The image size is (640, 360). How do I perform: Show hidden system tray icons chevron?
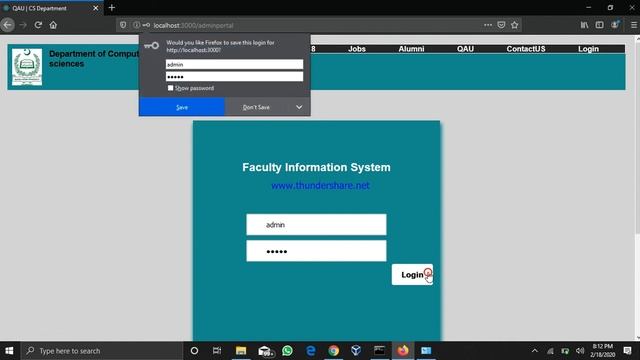[534, 351]
